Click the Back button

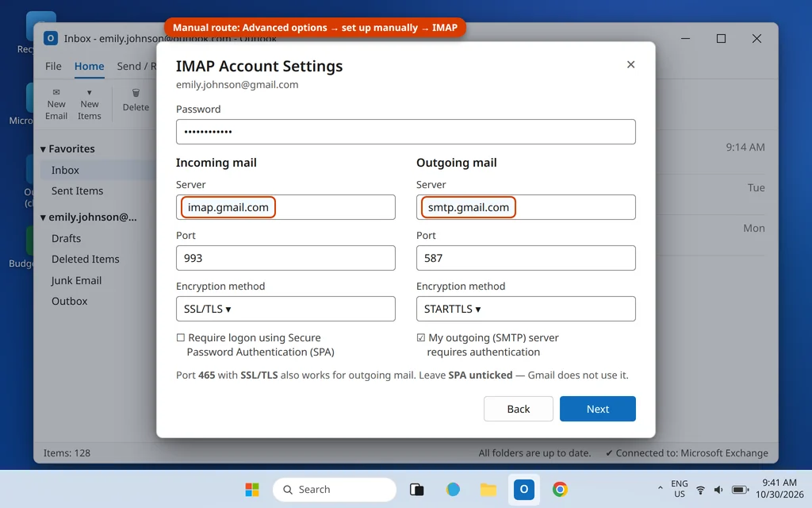point(519,409)
